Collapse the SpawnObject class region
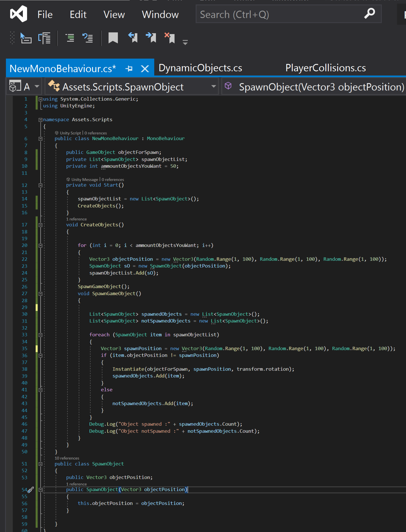The width and height of the screenshot is (406, 532). click(x=40, y=464)
